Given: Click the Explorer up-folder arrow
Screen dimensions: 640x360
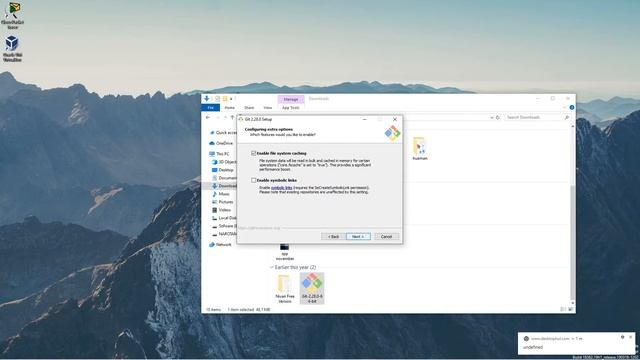Looking at the screenshot, I should pos(232,118).
